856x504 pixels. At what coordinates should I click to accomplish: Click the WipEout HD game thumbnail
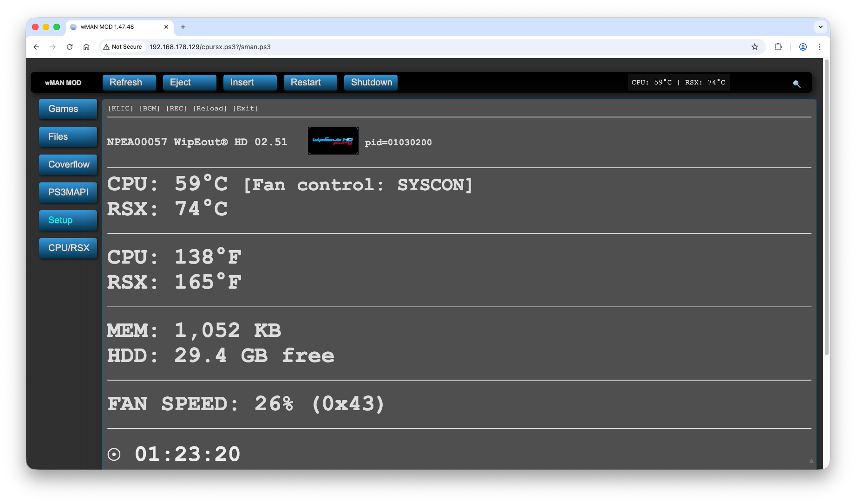tap(333, 140)
